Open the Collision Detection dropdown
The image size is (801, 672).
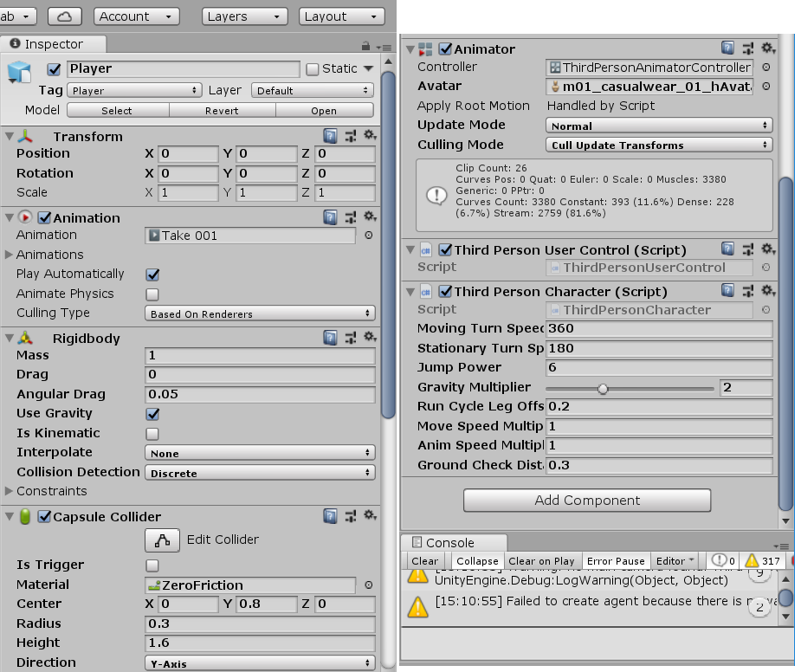(260, 472)
